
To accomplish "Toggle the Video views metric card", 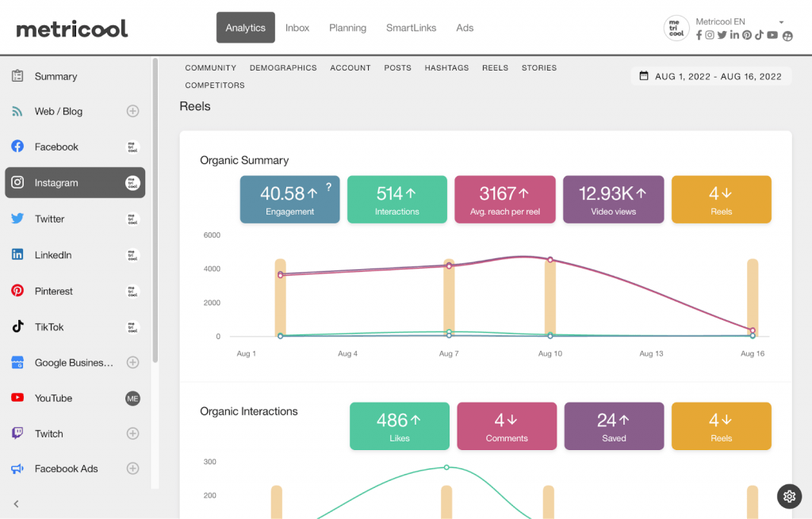I will point(613,199).
